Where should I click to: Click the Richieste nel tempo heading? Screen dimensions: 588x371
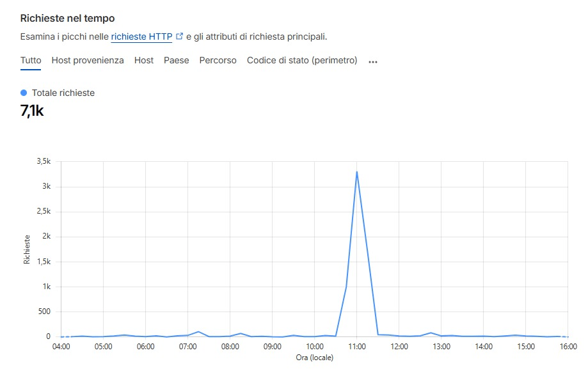coord(68,19)
